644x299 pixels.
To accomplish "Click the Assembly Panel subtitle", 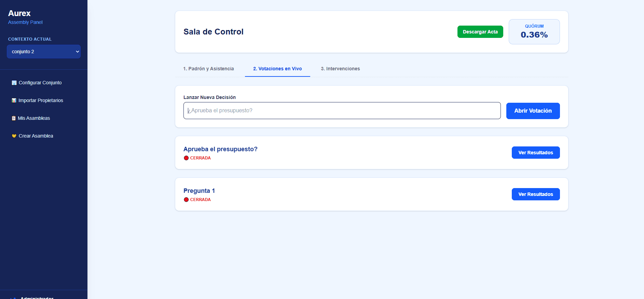I will click(x=25, y=22).
